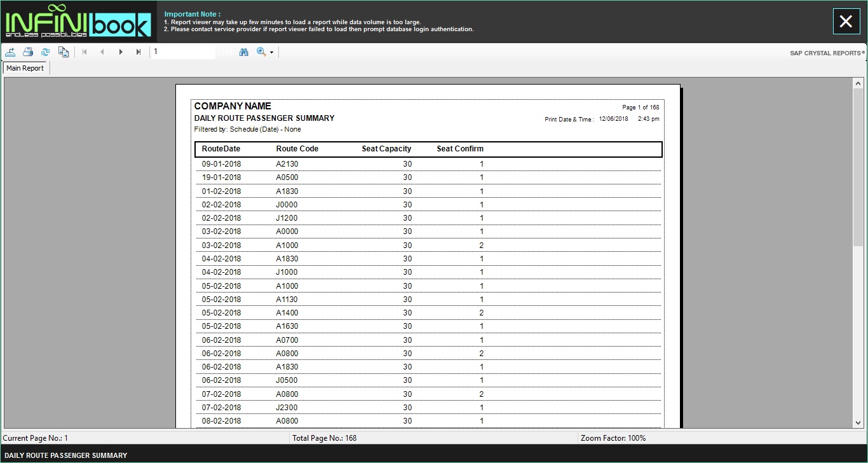Viewport: 868px width, 463px height.
Task: Click the COMPANY NAME report title
Action: [233, 106]
